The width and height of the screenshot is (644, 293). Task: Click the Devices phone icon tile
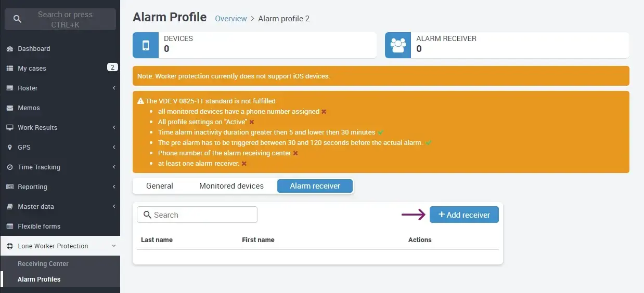146,45
